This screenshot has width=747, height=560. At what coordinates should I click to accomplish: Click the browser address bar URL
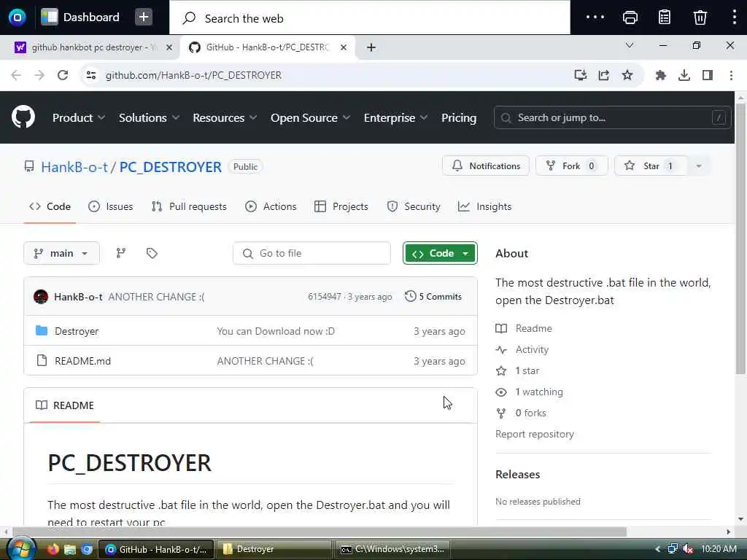(x=193, y=75)
